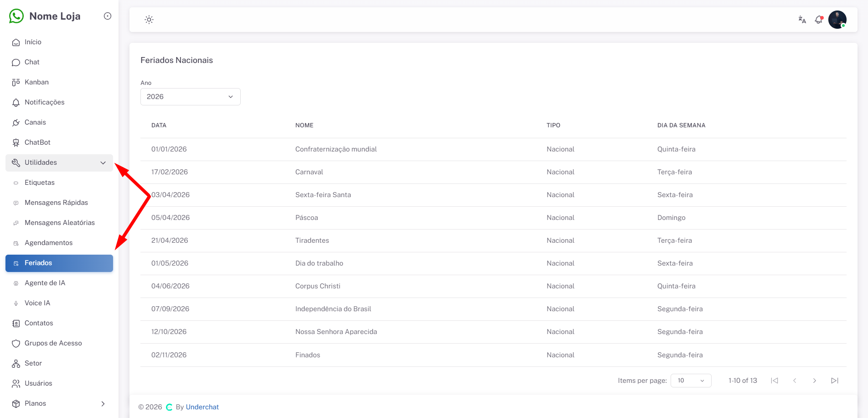Viewport: 868px width, 418px height.
Task: Open Mensagens Aleatórias submenu item
Action: pyautogui.click(x=59, y=223)
